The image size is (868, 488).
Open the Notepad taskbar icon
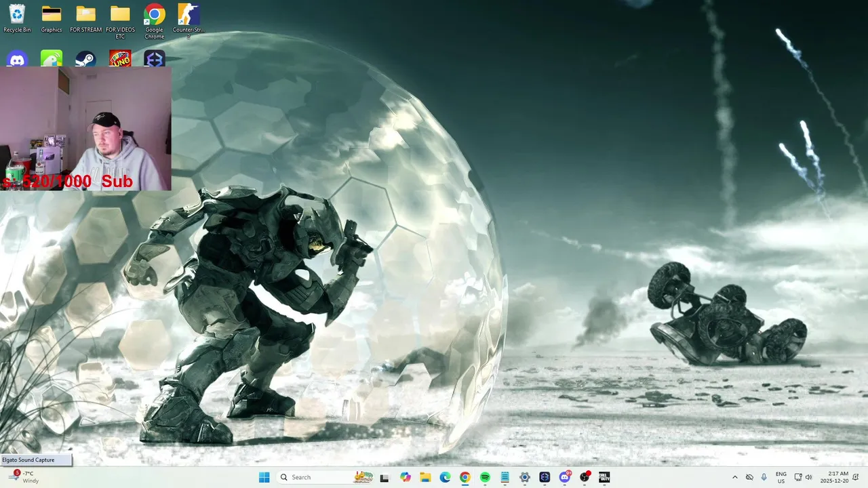tap(505, 477)
